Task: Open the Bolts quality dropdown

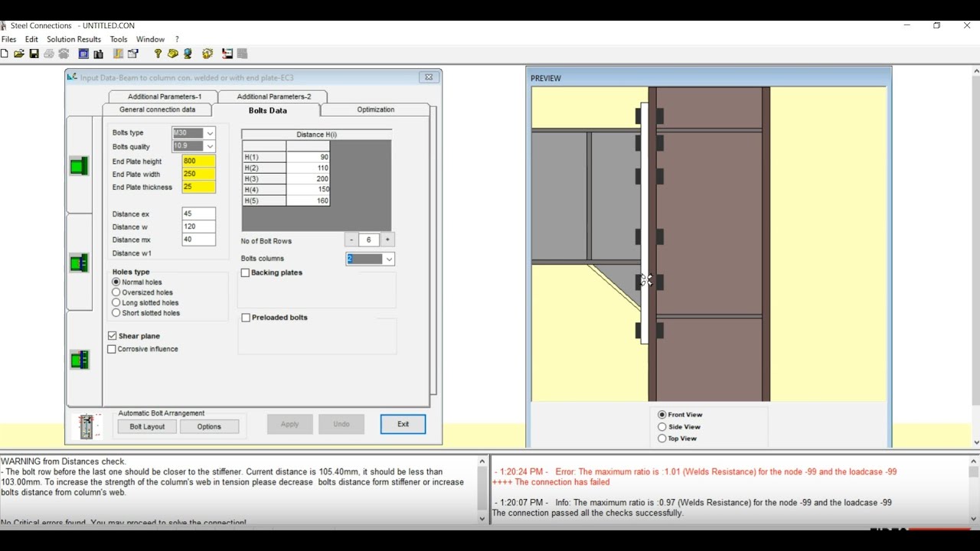Action: (210, 146)
